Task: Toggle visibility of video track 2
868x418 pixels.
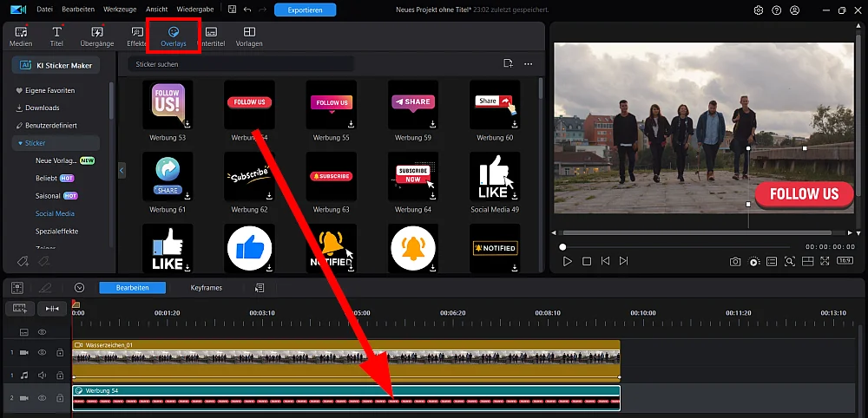Action: (42, 397)
